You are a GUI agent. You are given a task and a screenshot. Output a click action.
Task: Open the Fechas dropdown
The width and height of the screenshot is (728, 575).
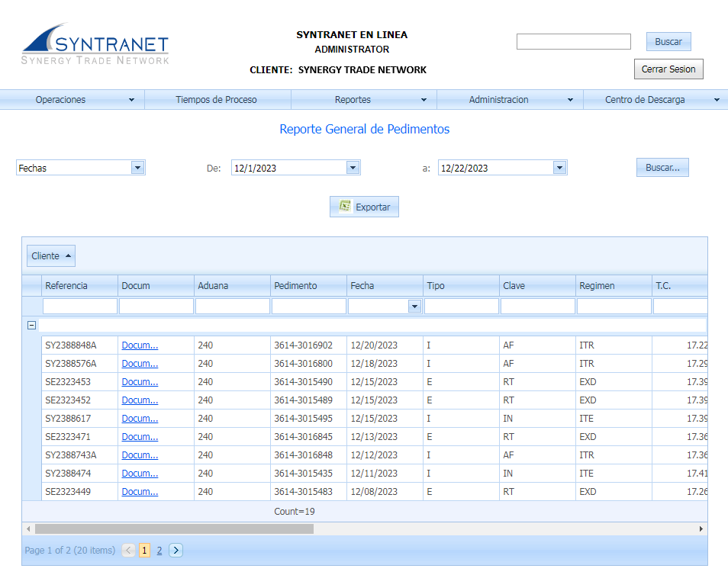[137, 168]
